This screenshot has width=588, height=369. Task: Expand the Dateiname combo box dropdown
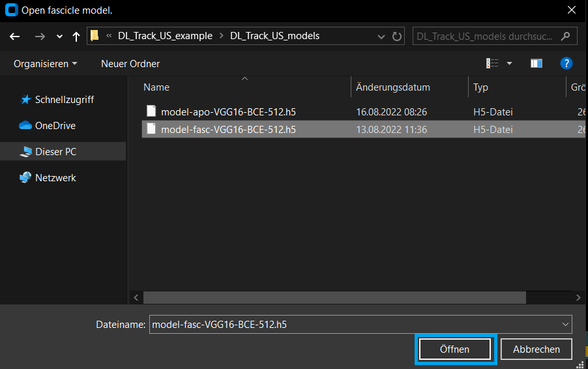point(565,324)
